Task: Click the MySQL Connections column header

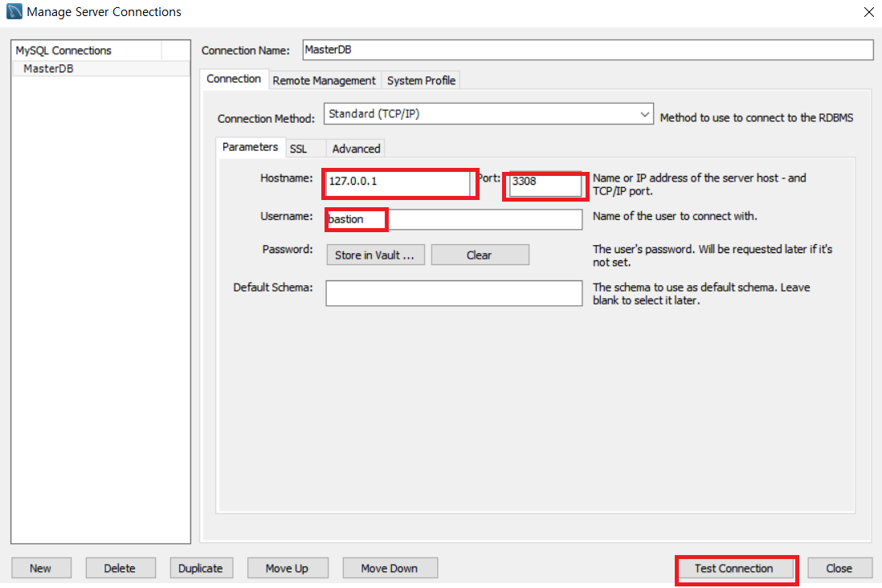Action: pyautogui.click(x=87, y=50)
